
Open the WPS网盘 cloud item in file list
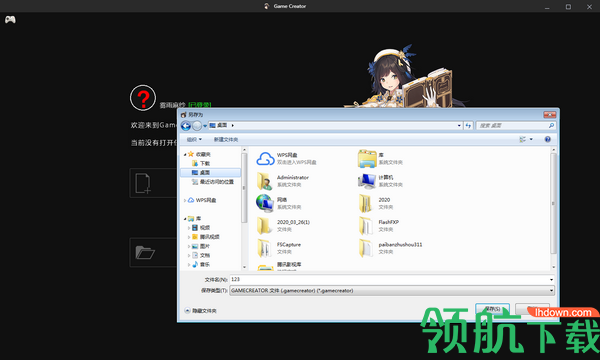pyautogui.click(x=287, y=158)
